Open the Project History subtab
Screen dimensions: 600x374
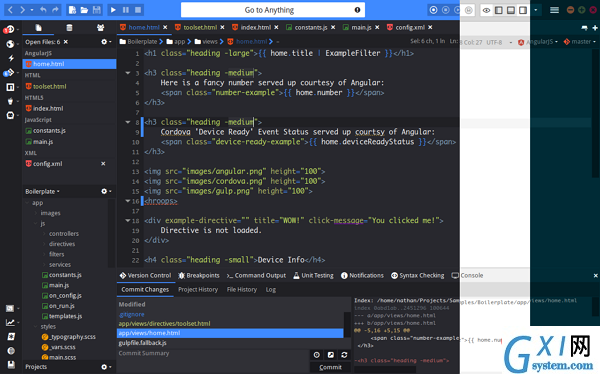[198, 289]
